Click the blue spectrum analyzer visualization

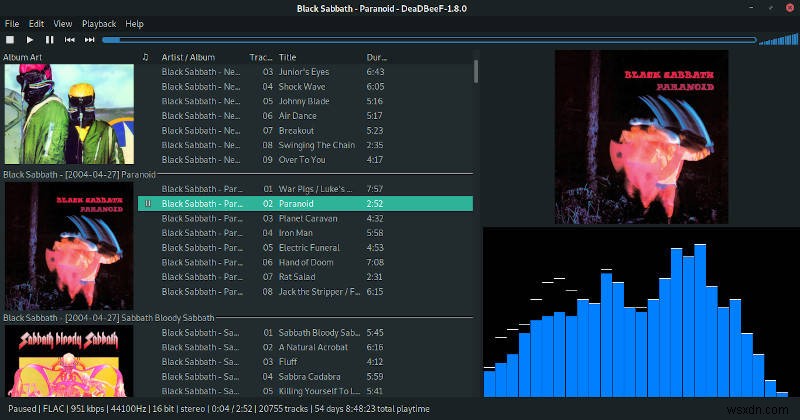click(x=640, y=312)
